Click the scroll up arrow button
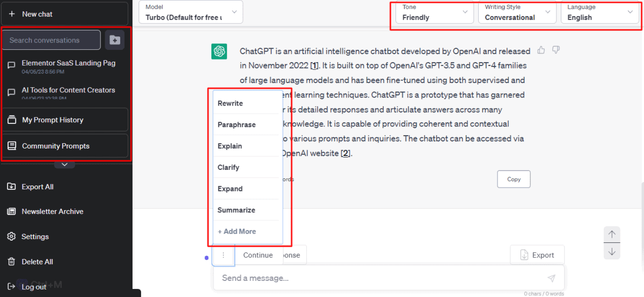Viewport: 644px width, 297px height. pos(612,234)
